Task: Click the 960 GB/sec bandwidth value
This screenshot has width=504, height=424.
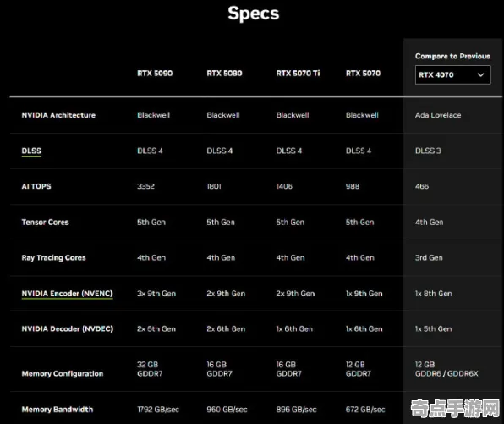Action: click(x=227, y=410)
